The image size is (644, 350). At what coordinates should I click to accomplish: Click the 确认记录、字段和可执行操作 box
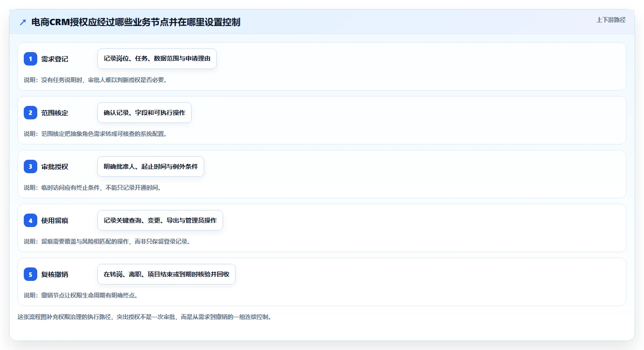pyautogui.click(x=145, y=113)
